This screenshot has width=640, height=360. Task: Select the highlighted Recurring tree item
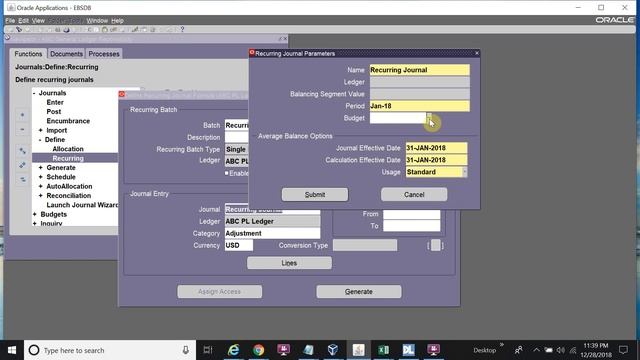click(x=68, y=158)
